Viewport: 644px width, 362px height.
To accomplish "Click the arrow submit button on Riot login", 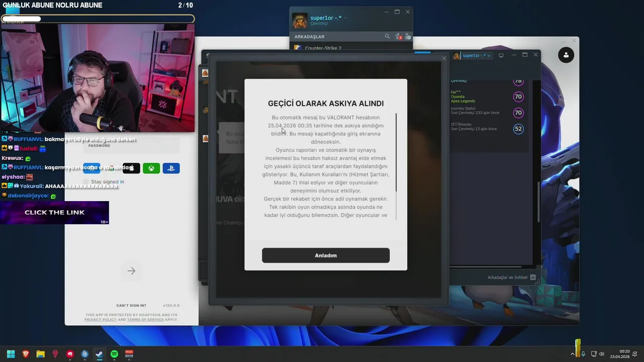I will [x=131, y=271].
